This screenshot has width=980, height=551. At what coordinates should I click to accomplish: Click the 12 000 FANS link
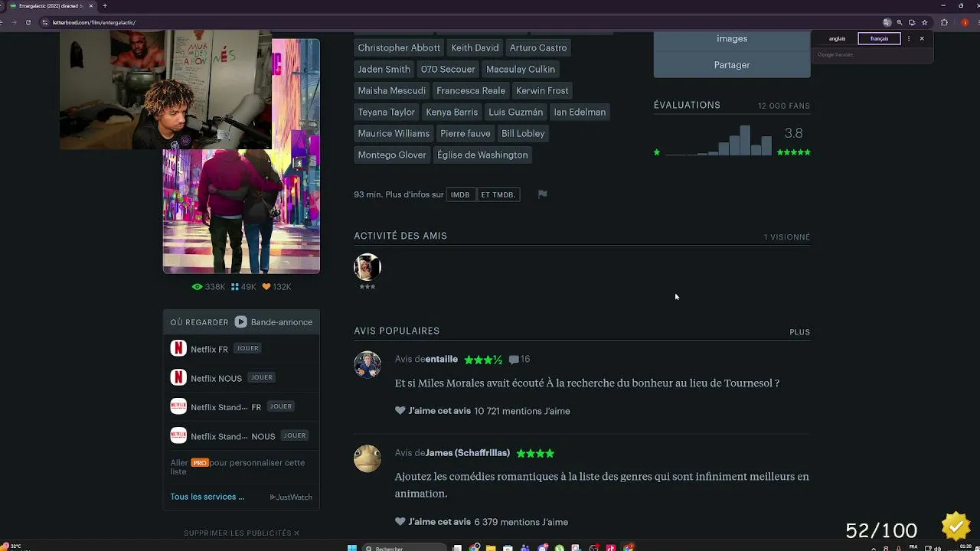click(784, 106)
